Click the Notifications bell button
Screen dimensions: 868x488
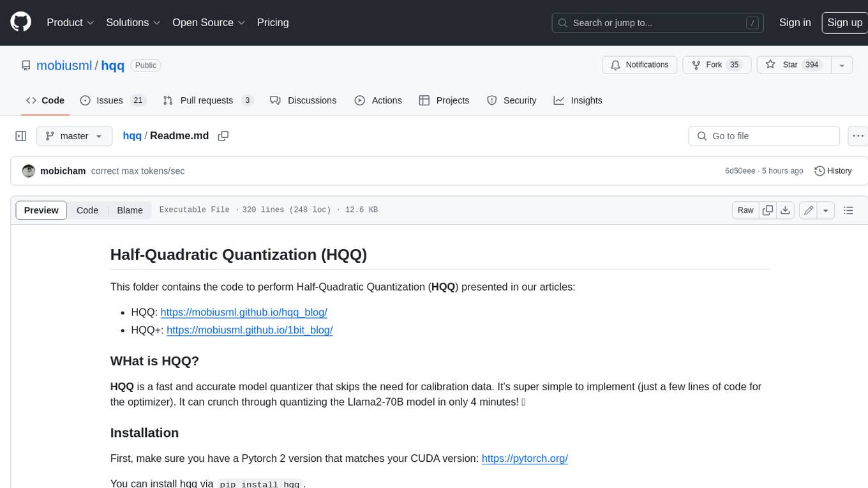tap(640, 65)
